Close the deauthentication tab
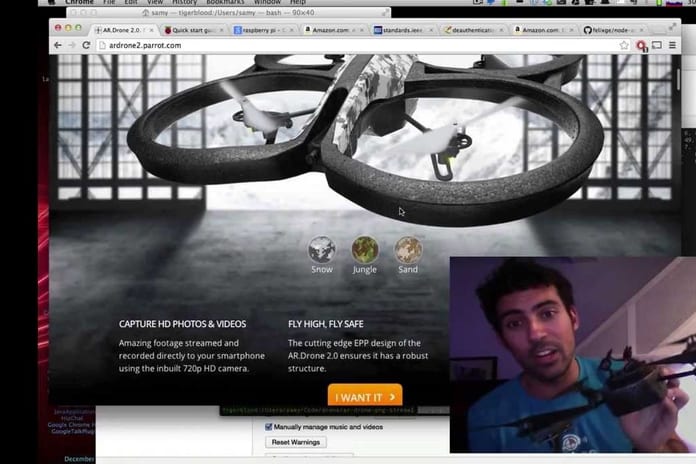 click(502, 30)
